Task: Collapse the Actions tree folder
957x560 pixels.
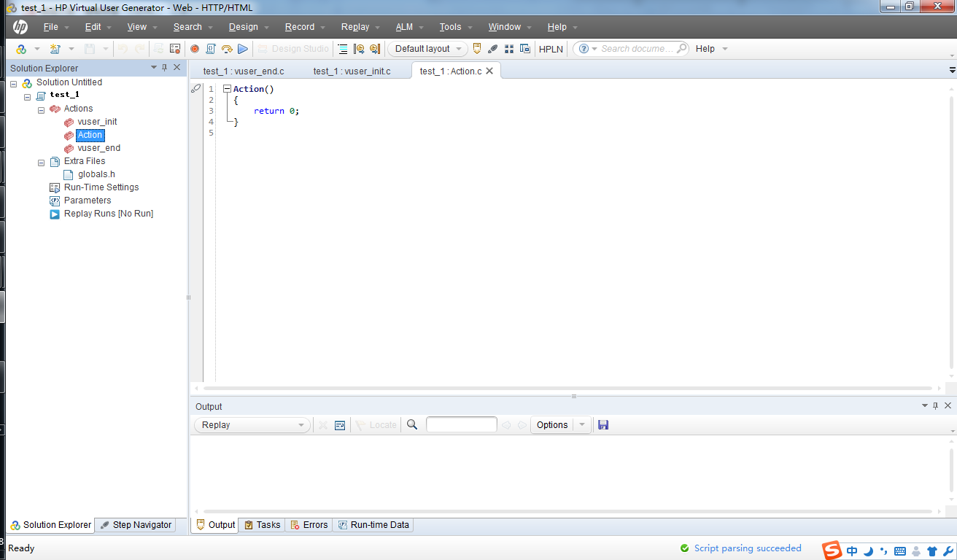Action: point(41,109)
